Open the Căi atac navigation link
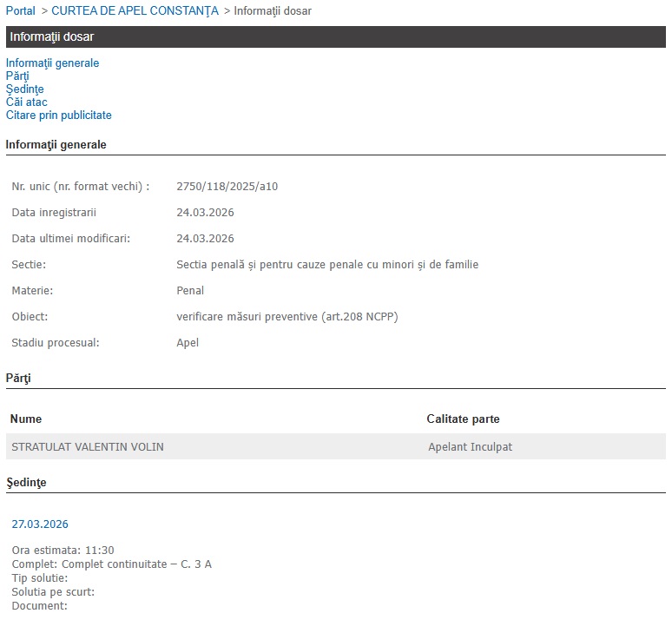This screenshot has width=672, height=620. coord(26,102)
